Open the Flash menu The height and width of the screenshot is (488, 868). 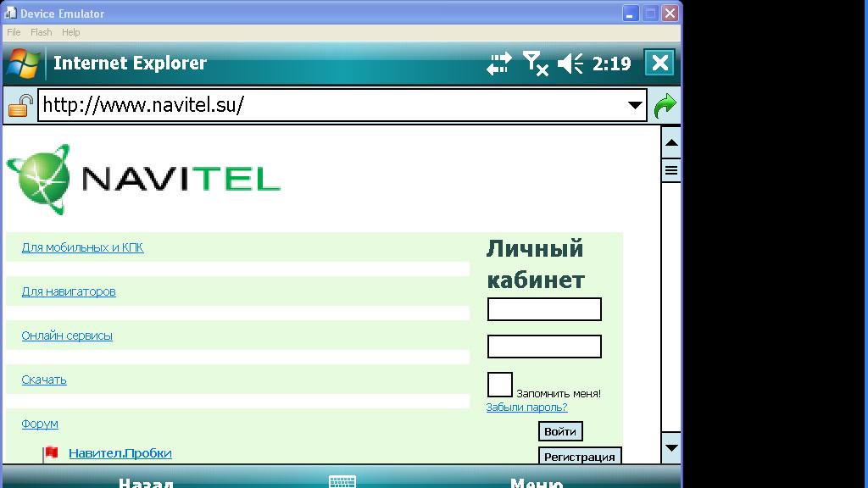click(x=41, y=32)
